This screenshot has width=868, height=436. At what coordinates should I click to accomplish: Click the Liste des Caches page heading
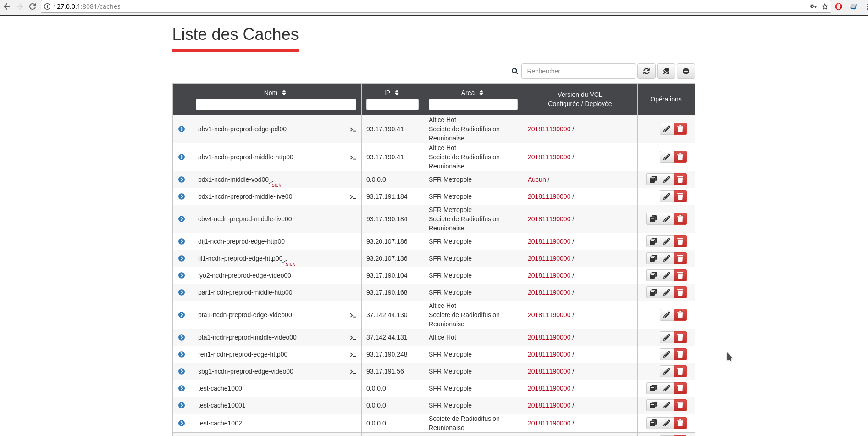coord(236,34)
